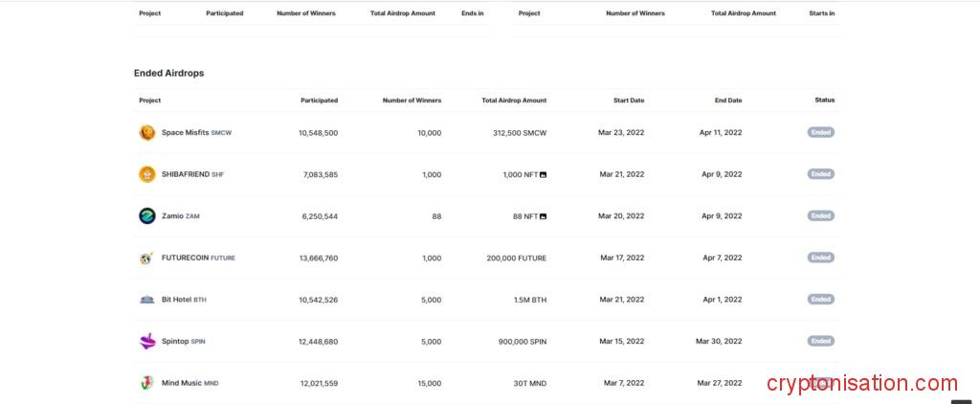The height and width of the screenshot is (404, 980).
Task: Open the Bit Hotel airdrop link
Action: [x=177, y=300]
